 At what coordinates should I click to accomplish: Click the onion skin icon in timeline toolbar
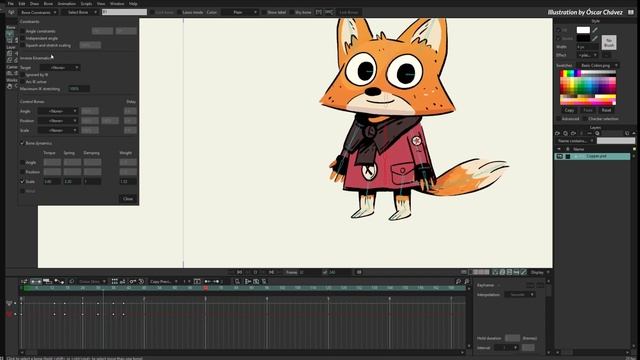[x=72, y=281]
